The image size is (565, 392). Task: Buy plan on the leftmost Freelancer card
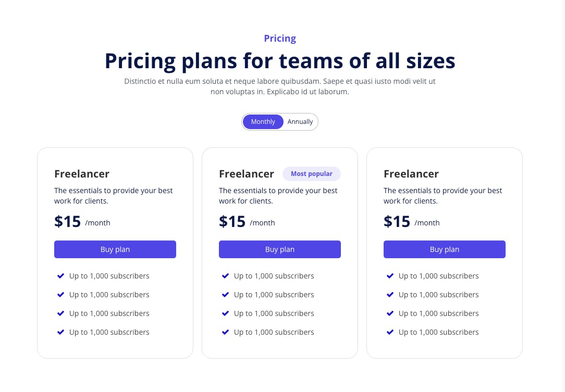(x=115, y=249)
